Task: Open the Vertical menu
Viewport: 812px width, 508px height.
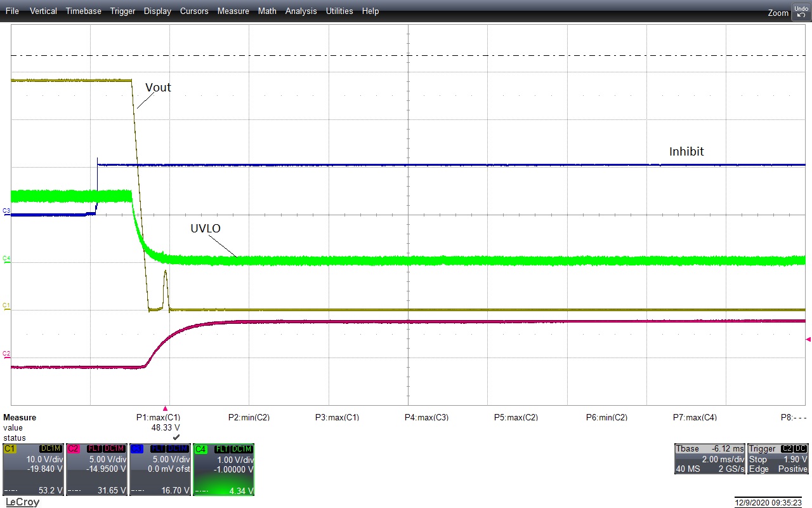Action: tap(43, 11)
